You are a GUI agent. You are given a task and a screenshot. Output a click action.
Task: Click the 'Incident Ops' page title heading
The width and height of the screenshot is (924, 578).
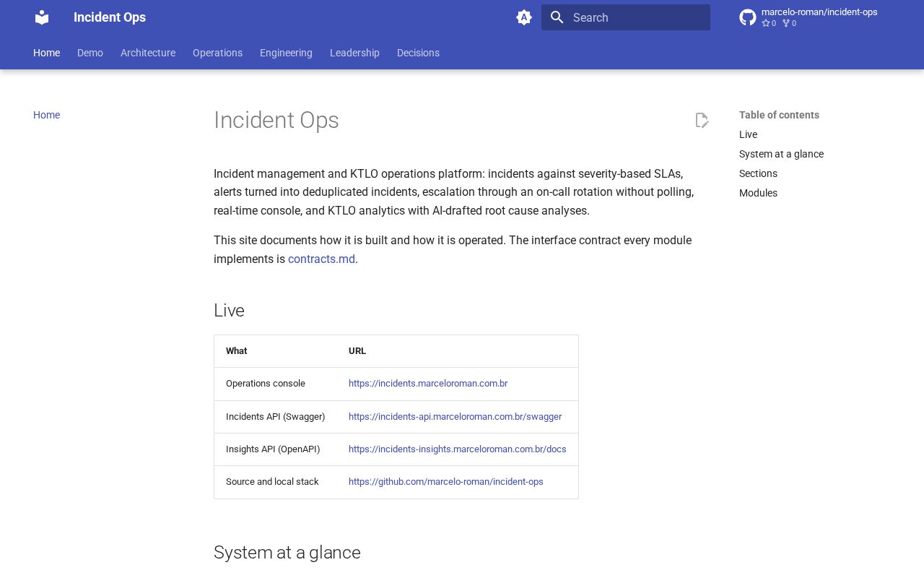pos(276,120)
